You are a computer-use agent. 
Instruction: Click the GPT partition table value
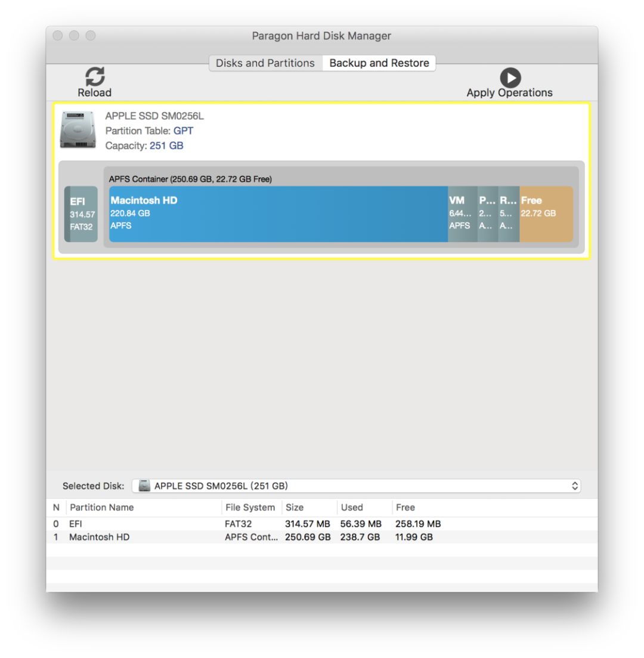pos(183,131)
